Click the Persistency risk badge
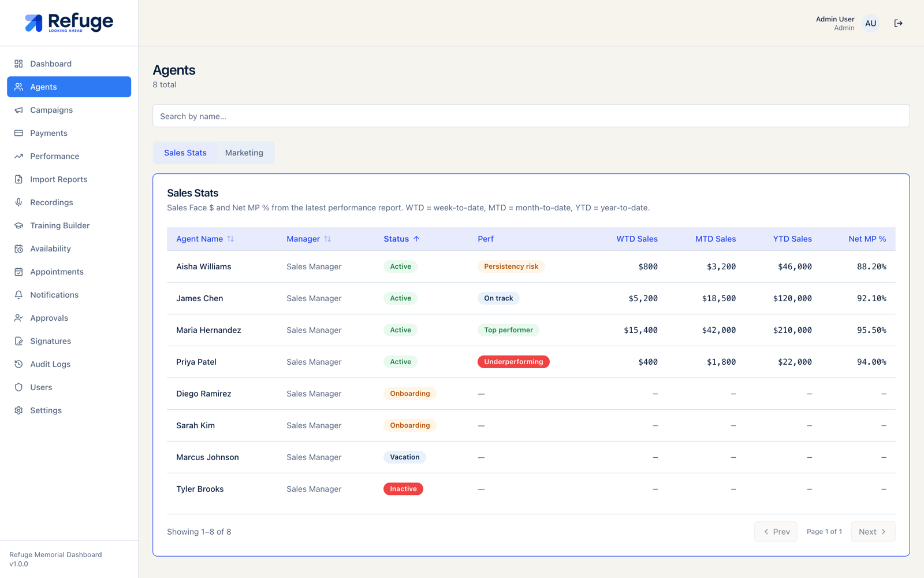The width and height of the screenshot is (924, 578). (511, 266)
